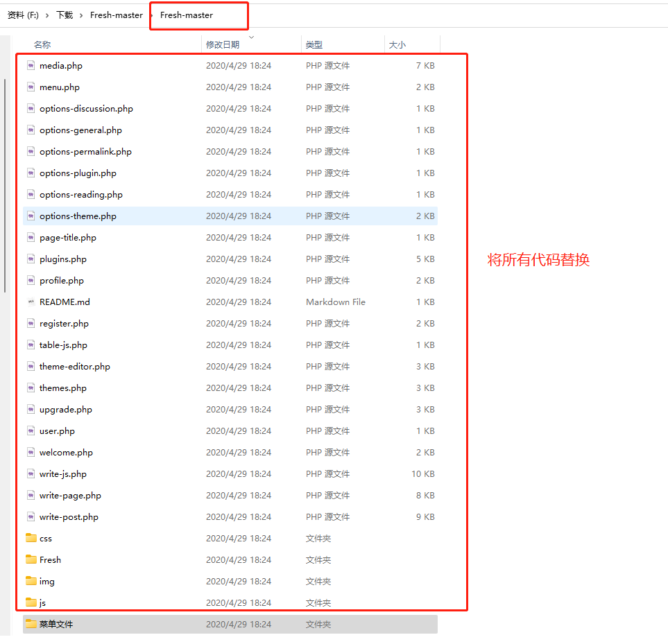Click 文件夹 type cell in css row
The height and width of the screenshot is (644, 668).
(318, 539)
